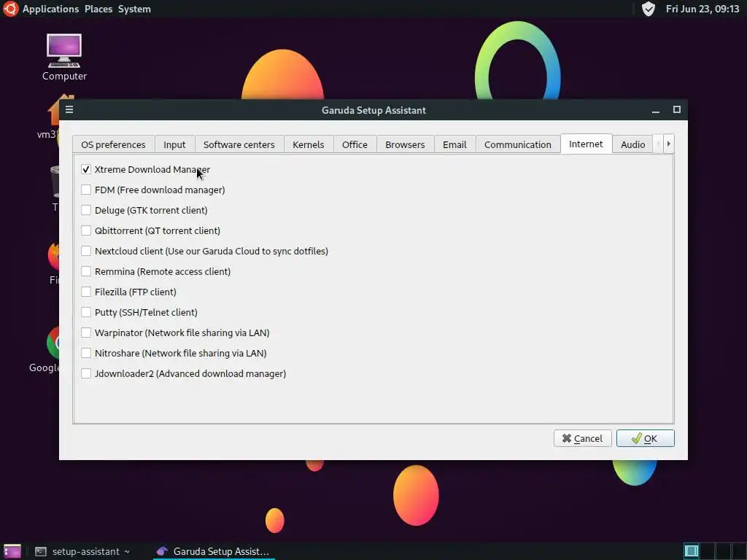The image size is (747, 560).
Task: Open the System menu
Action: pyautogui.click(x=134, y=9)
